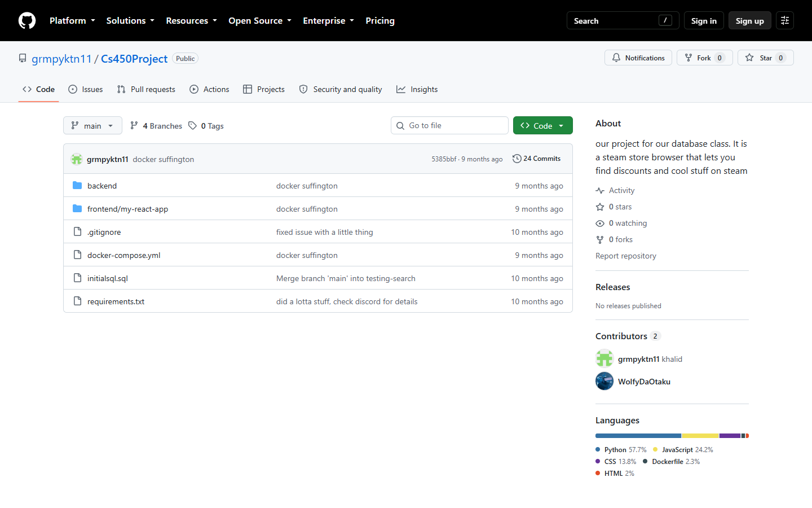Expand the Resources menu
Screen dimensions: 812x508
191,21
